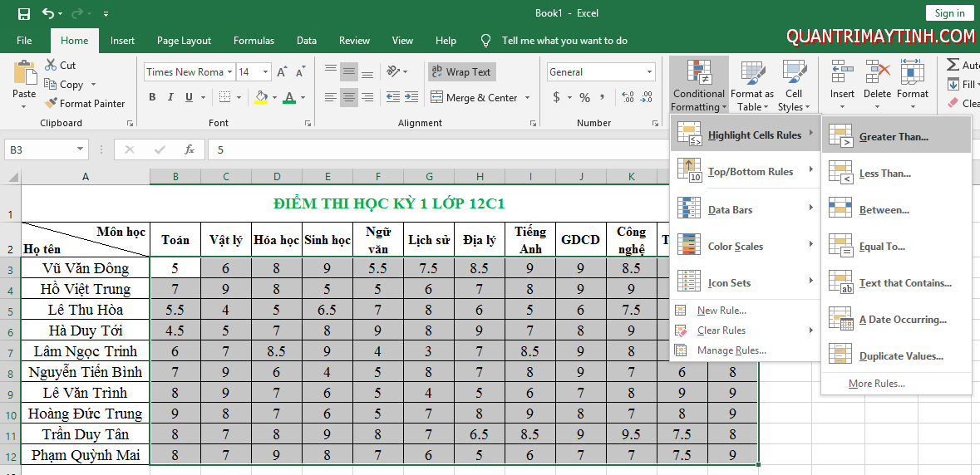
Task: Select Duplicate Values menu entry
Action: click(x=896, y=355)
